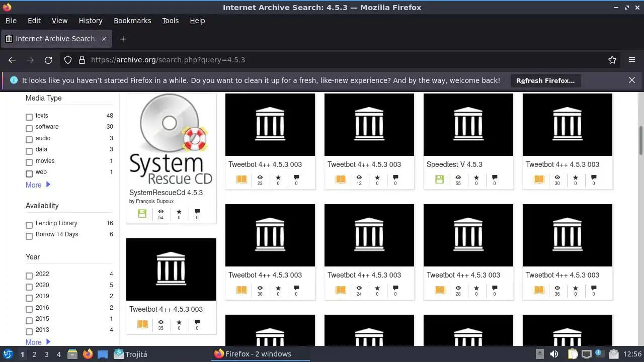Tick the data media type checkbox
This screenshot has width=644, height=362.
coord(29,151)
